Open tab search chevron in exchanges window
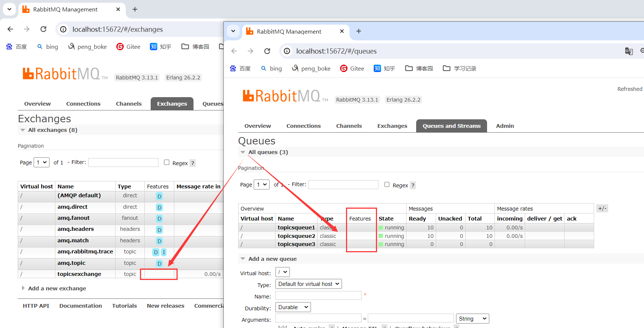This screenshot has height=328, width=644. click(x=9, y=9)
